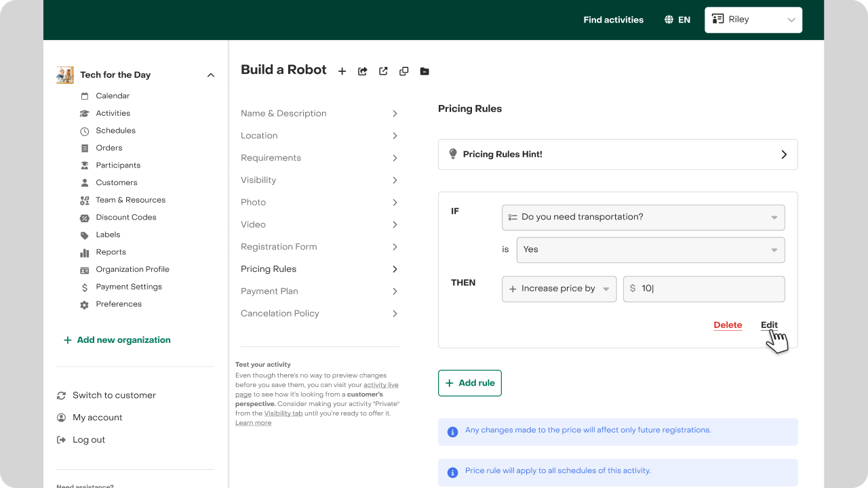868x488 pixels.
Task: Open the Do you need transportation dropdown
Action: coord(644,218)
